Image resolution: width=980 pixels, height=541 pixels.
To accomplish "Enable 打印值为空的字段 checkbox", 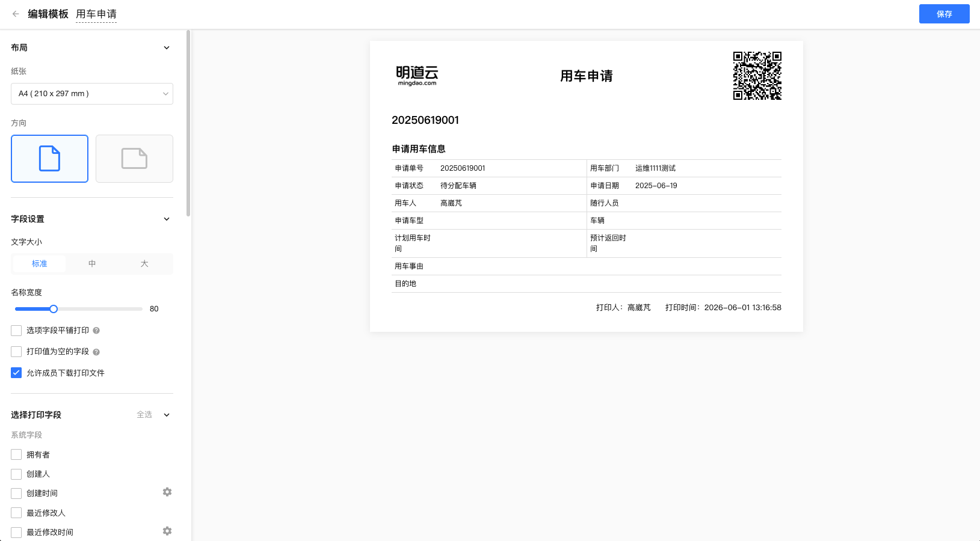I will (16, 352).
